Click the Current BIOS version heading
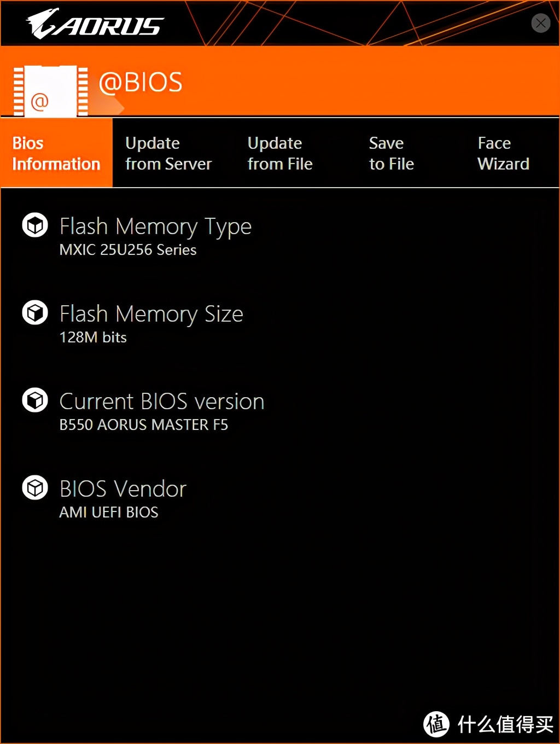This screenshot has width=560, height=744. click(x=162, y=402)
